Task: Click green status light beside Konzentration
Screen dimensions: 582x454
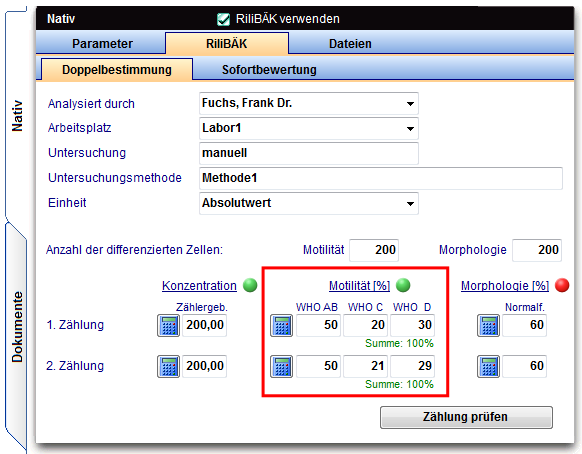Action: pos(250,285)
